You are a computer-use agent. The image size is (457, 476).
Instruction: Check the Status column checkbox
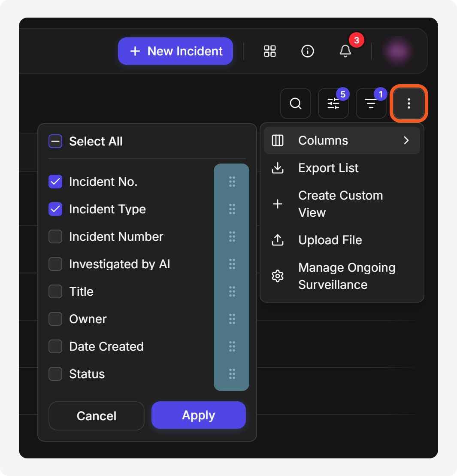(55, 374)
